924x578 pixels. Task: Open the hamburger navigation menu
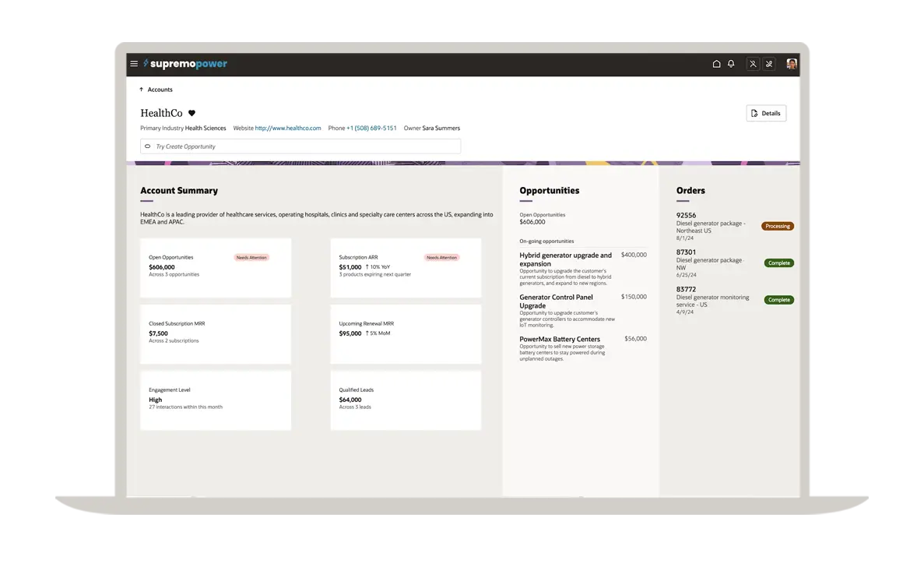134,64
